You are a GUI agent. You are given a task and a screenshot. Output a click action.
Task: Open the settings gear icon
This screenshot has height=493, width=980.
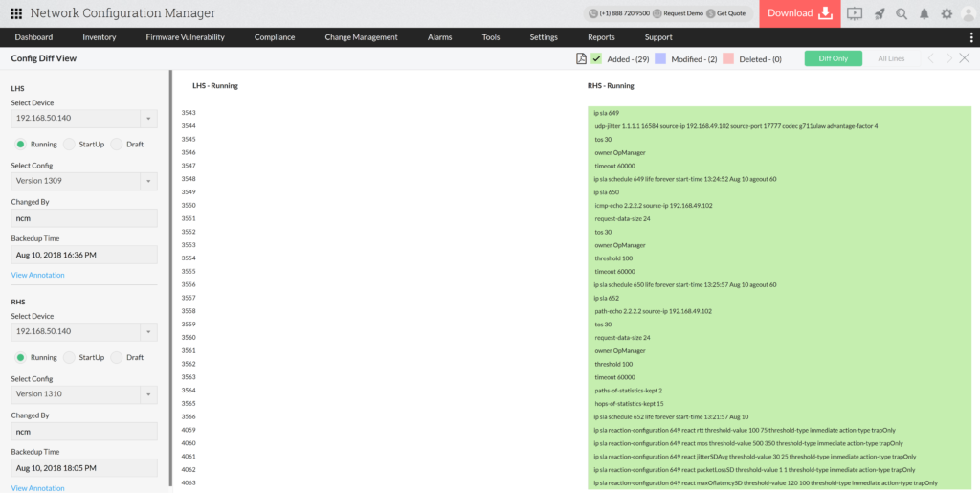(x=947, y=13)
